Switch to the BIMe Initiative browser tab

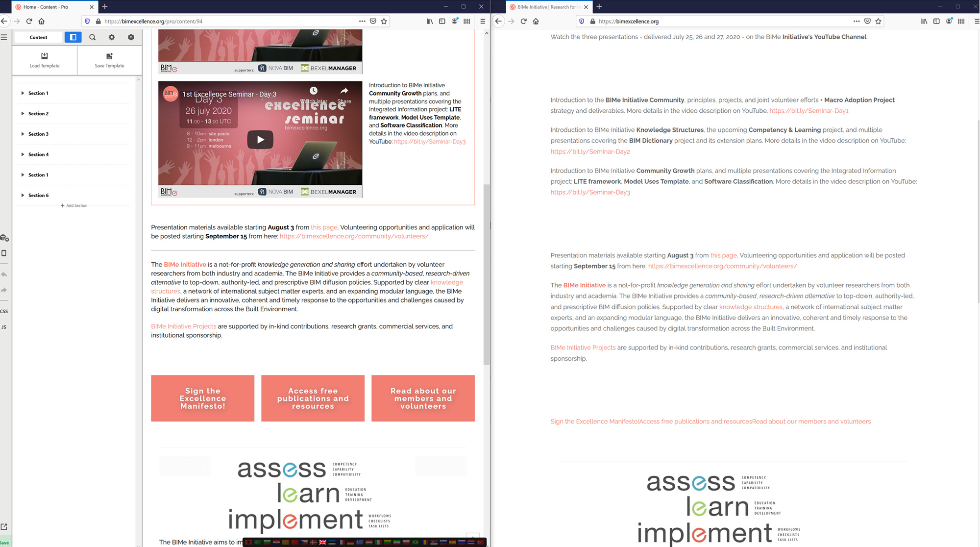click(548, 7)
